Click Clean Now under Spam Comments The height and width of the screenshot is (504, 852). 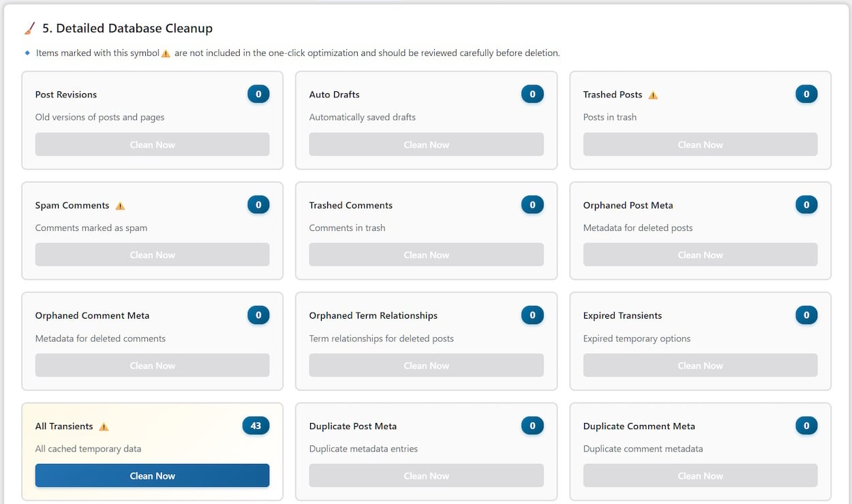tap(152, 255)
